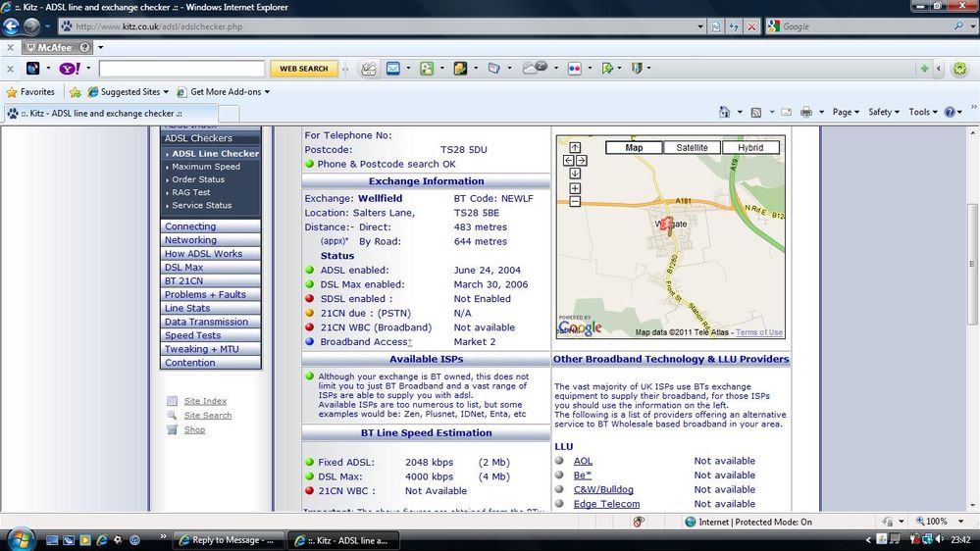Viewport: 980px width, 551px height.
Task: Open the Windows Start orb
Action: click(x=20, y=538)
